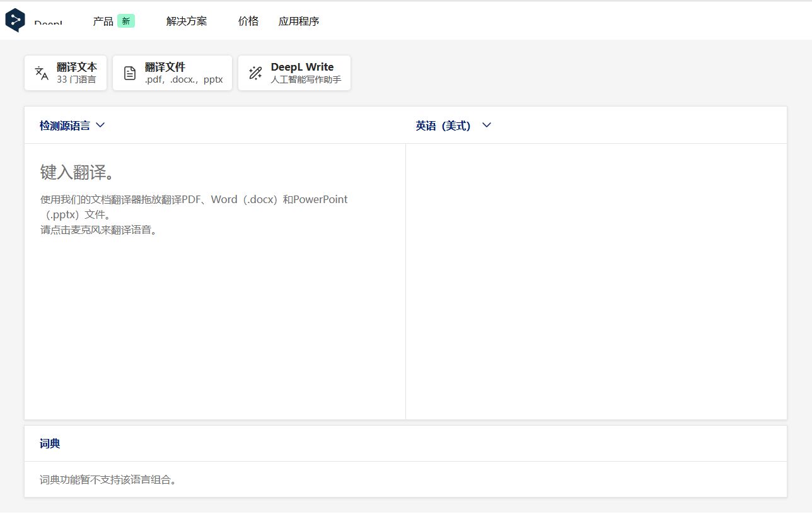This screenshot has width=812, height=514.
Task: Click chevron beside 英语（美式）
Action: [x=486, y=125]
